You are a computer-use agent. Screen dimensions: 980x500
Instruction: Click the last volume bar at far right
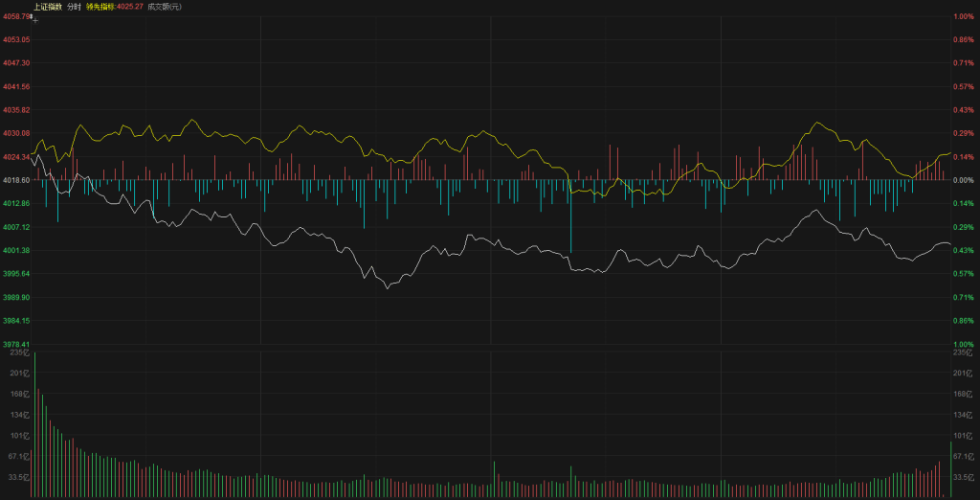click(950, 469)
